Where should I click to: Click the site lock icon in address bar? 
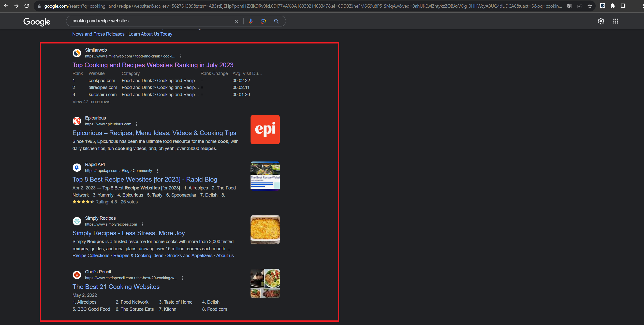click(x=39, y=6)
